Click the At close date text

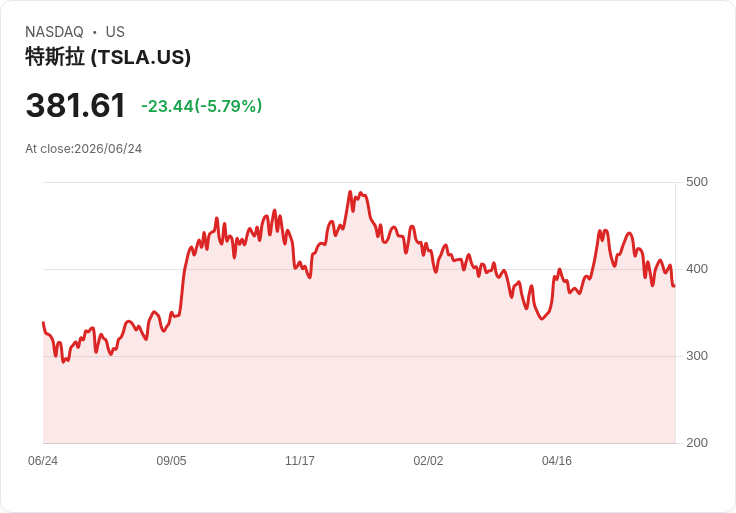click(84, 149)
